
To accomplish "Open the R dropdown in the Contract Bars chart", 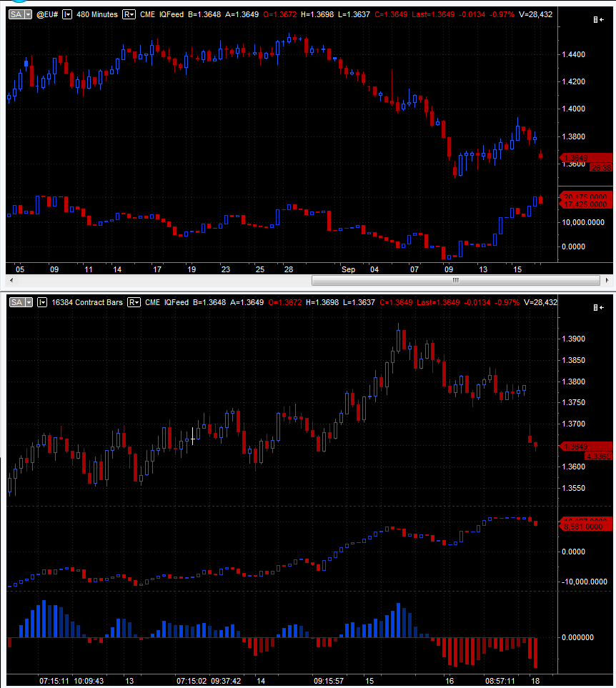I will 134,302.
